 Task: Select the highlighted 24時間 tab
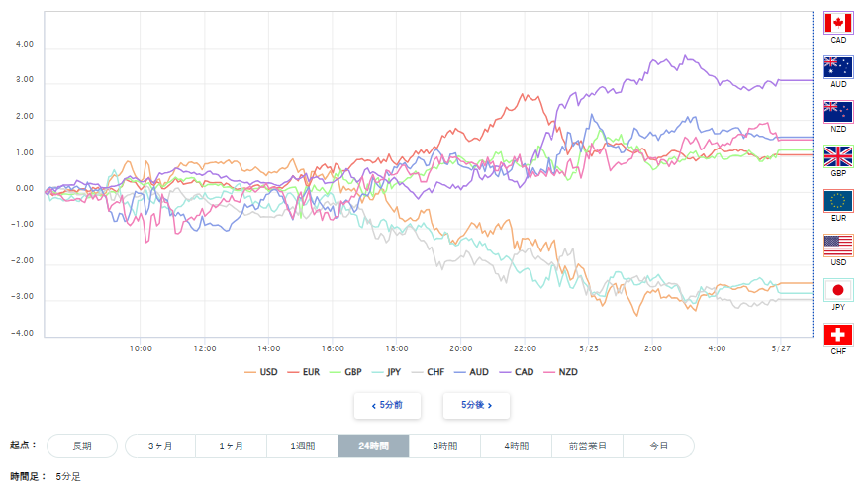click(374, 446)
